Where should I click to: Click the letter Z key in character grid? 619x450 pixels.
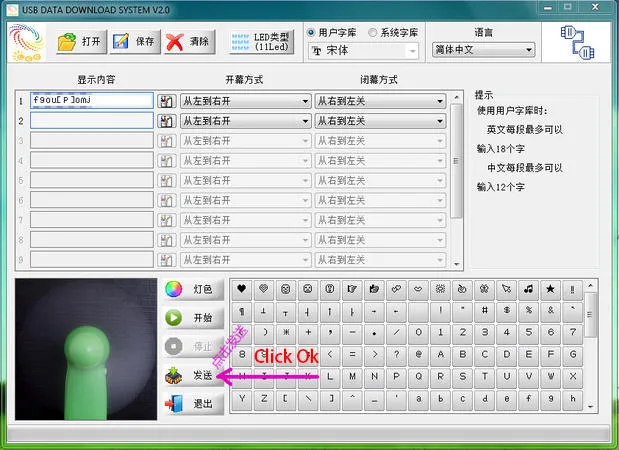(x=264, y=399)
